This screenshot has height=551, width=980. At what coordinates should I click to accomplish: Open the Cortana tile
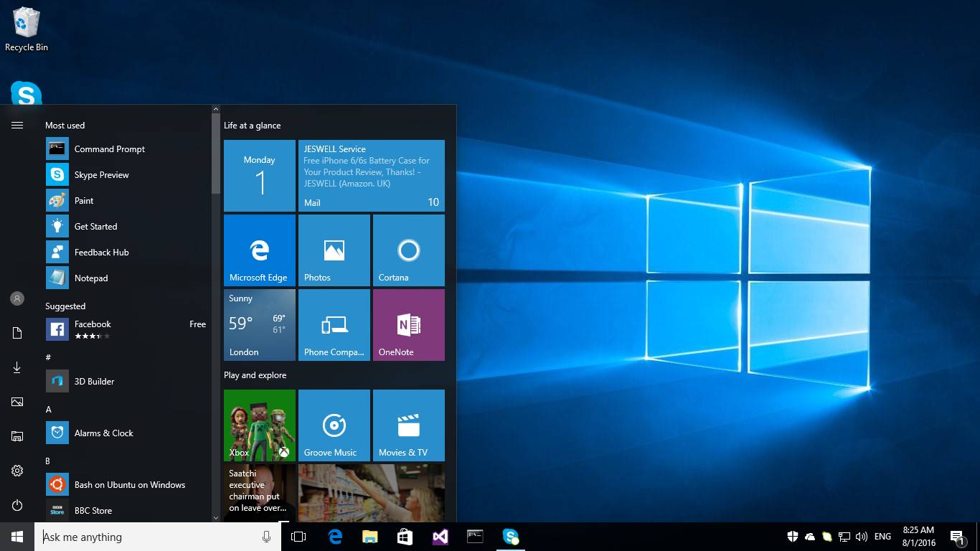[409, 250]
